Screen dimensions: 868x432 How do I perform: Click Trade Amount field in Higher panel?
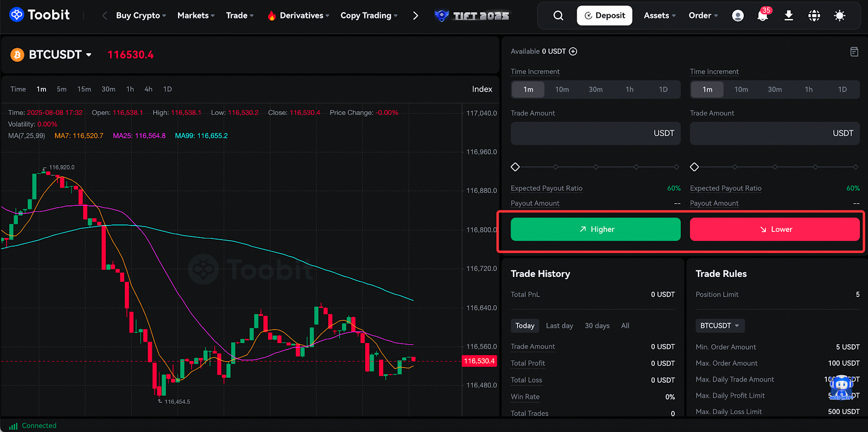[x=596, y=133]
